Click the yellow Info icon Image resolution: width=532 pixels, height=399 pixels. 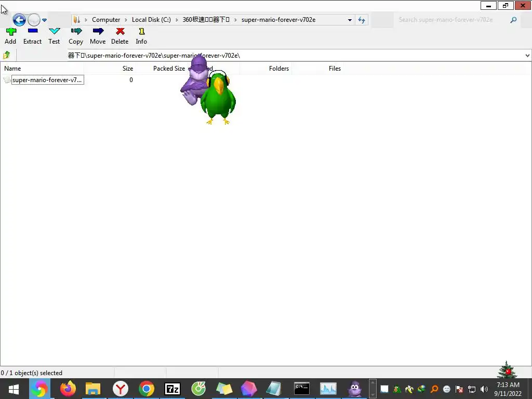pos(142,31)
